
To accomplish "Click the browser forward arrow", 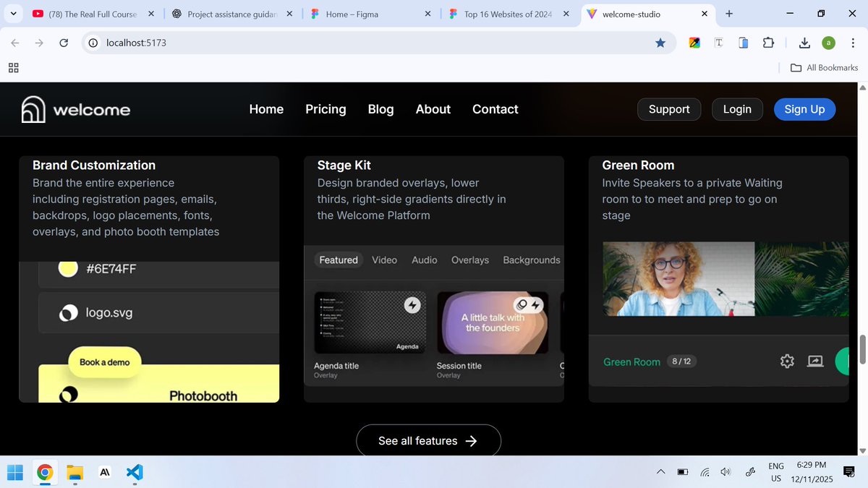I will point(39,43).
